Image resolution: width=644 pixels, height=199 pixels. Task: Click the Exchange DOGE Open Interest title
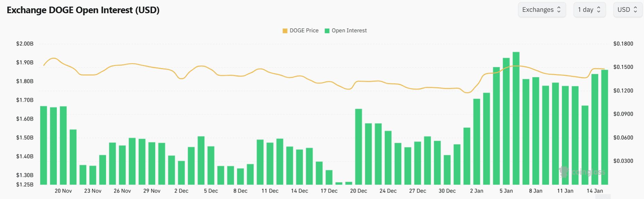pyautogui.click(x=83, y=10)
